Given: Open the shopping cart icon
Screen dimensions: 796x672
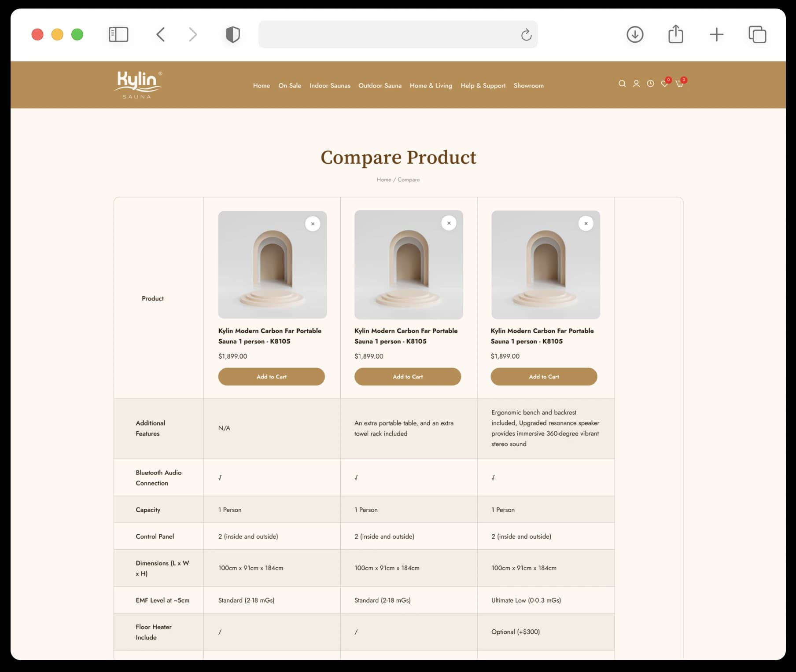Looking at the screenshot, I should click(x=680, y=84).
